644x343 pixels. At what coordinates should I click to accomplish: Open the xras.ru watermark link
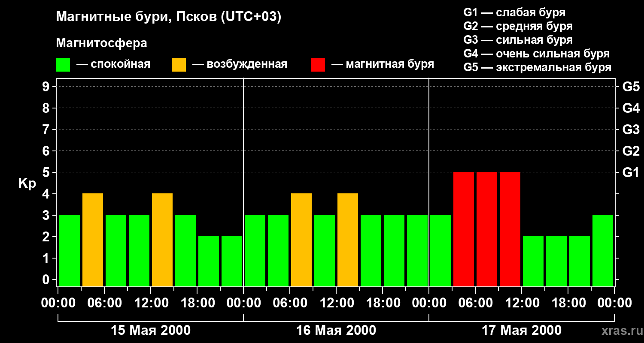click(x=620, y=331)
